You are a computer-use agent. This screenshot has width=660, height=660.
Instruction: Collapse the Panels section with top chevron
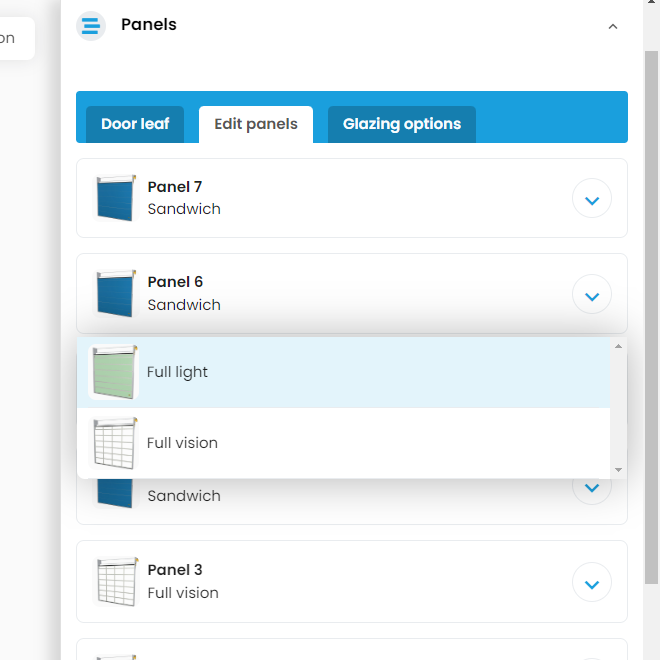(613, 27)
